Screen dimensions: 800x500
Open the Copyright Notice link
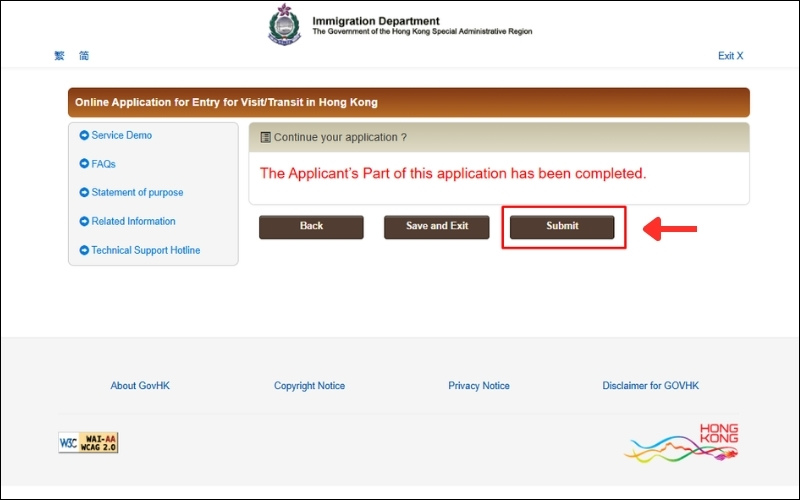[x=309, y=386]
